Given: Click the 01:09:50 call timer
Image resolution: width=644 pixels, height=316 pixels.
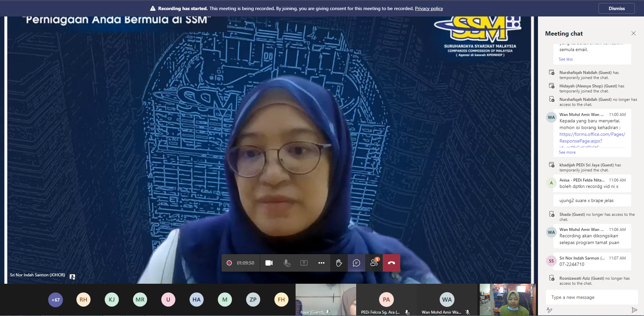Looking at the screenshot, I should tap(245, 263).
